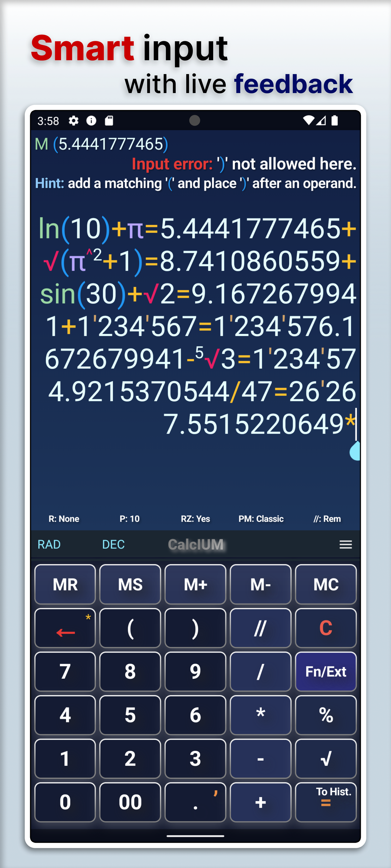391x868 pixels.
Task: Tap the minus operator key
Action: click(x=260, y=758)
